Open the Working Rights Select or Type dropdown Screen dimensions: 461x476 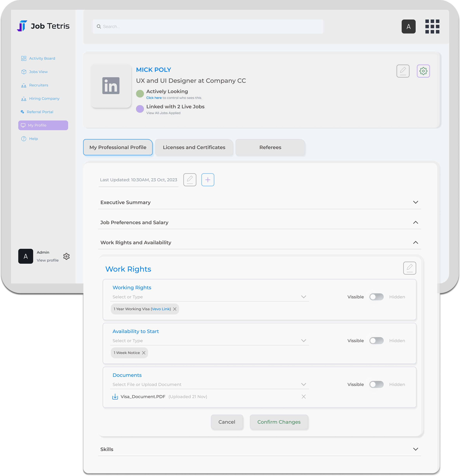[x=303, y=297]
